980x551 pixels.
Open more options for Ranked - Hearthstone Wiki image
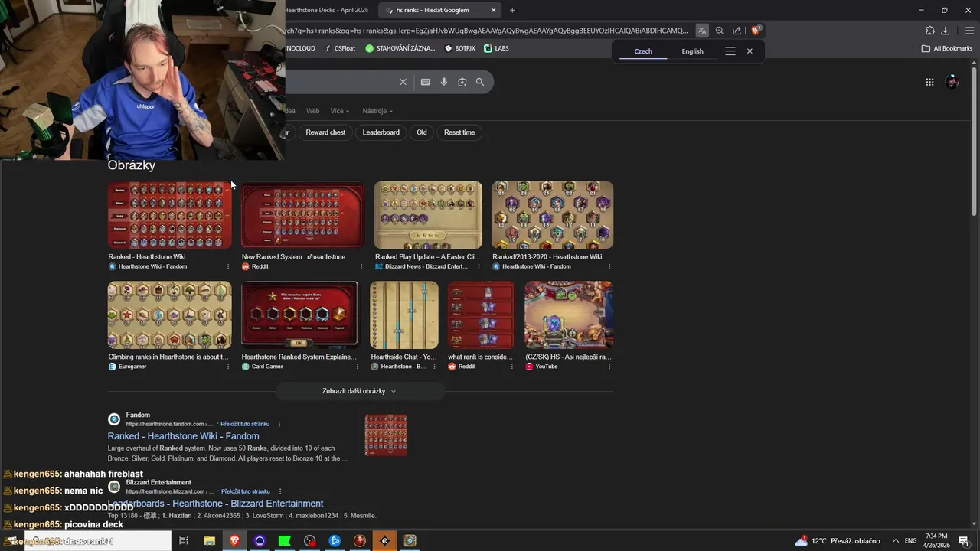click(x=228, y=266)
